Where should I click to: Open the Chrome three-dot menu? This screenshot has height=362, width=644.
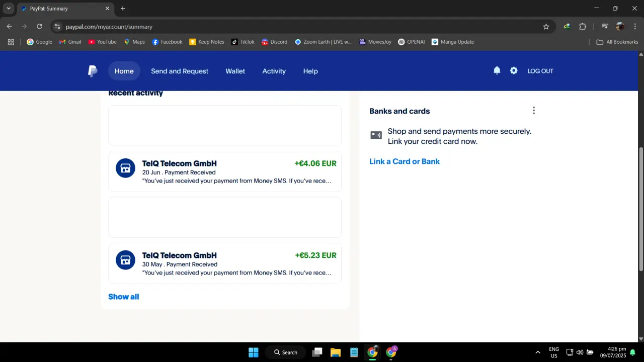click(x=635, y=27)
